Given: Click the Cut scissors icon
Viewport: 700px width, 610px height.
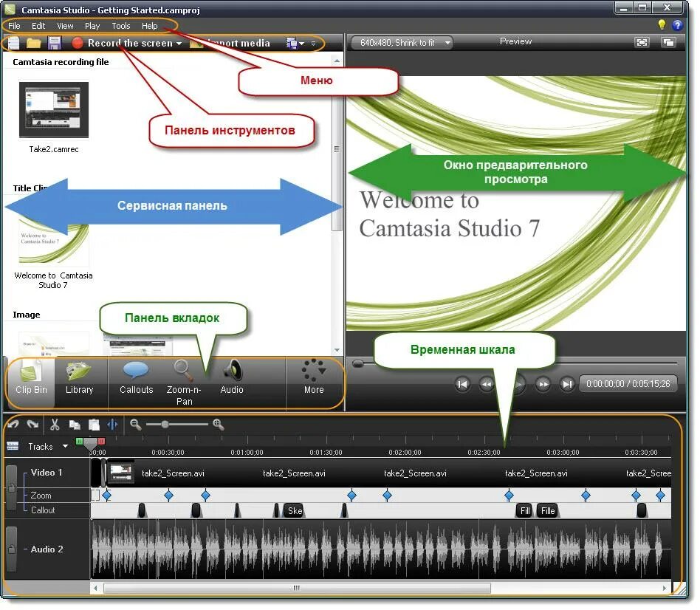Looking at the screenshot, I should [55, 424].
